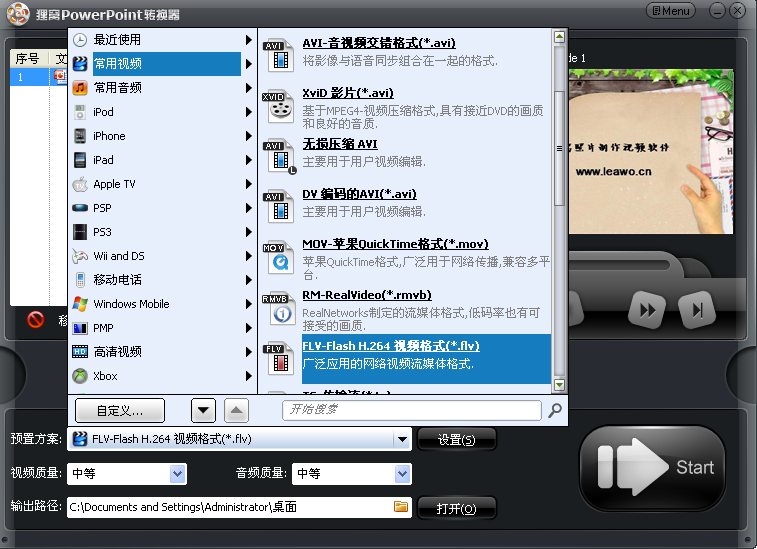This screenshot has width=757, height=549.
Task: Click the clock icon beside 最近使用
Action: (80, 40)
